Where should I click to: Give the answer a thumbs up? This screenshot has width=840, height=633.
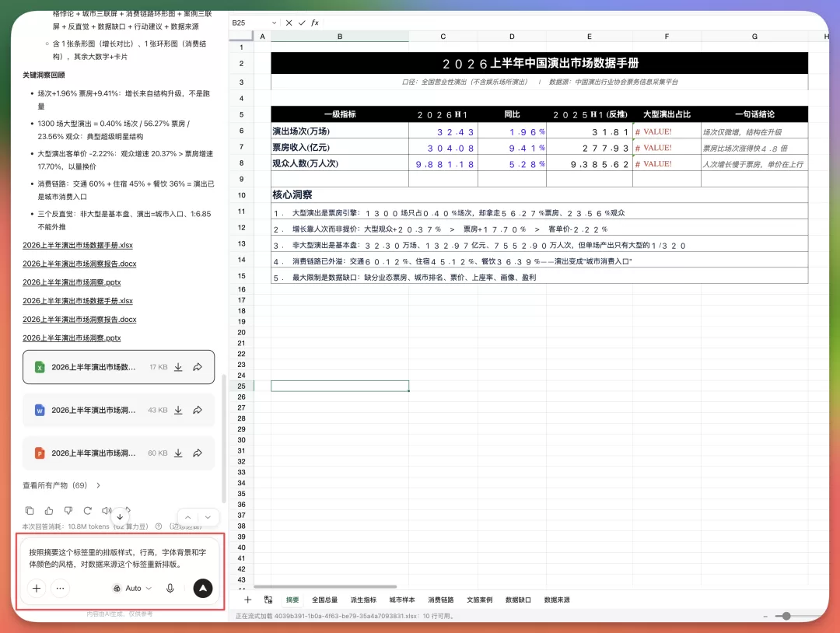(49, 510)
